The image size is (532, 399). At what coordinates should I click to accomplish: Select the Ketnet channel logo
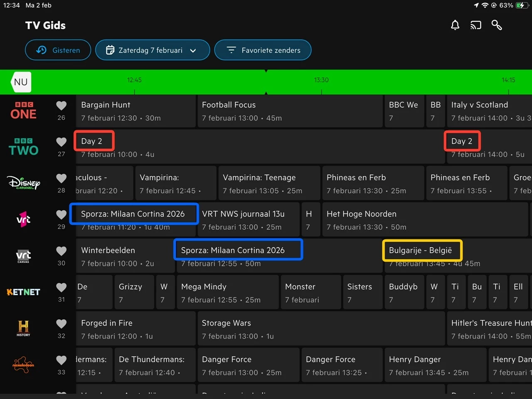[x=24, y=292]
